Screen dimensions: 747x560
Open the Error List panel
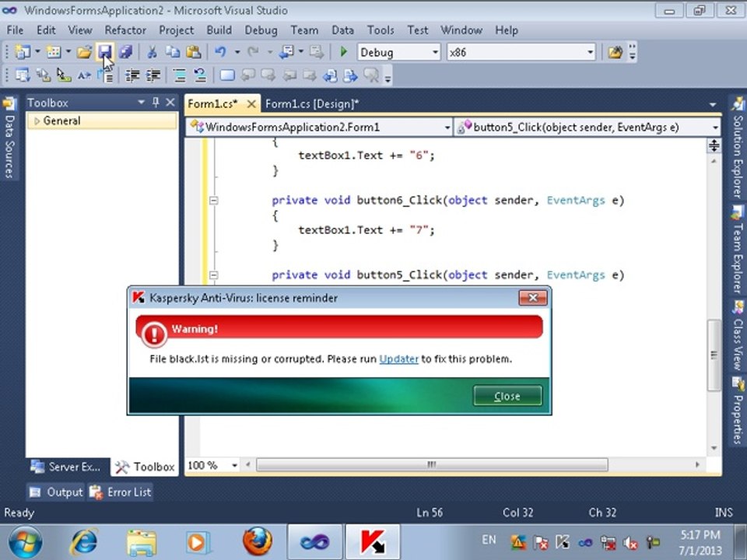coord(121,492)
